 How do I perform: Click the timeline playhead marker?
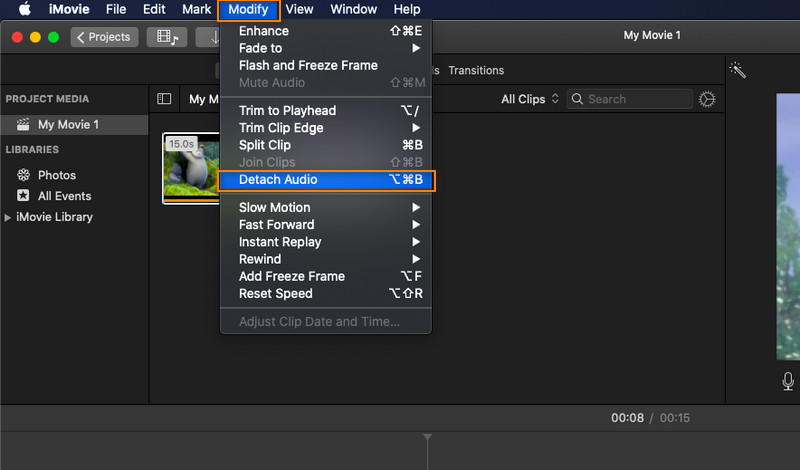pyautogui.click(x=428, y=437)
